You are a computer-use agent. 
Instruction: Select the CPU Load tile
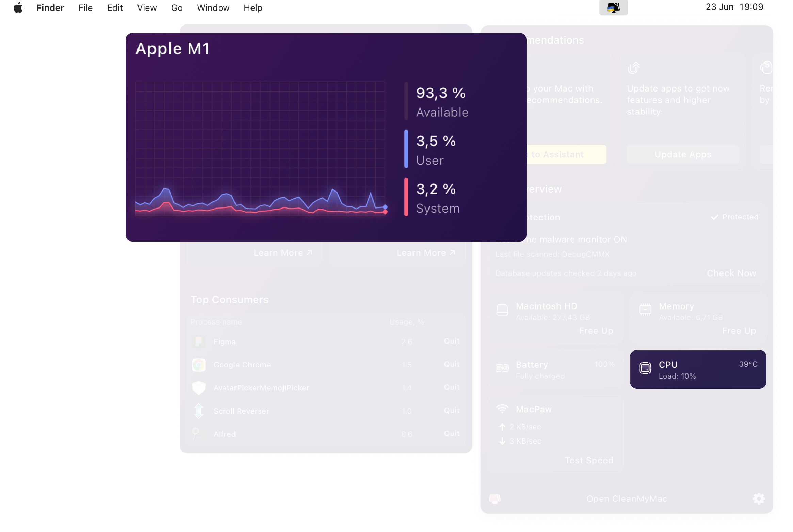pyautogui.click(x=698, y=369)
